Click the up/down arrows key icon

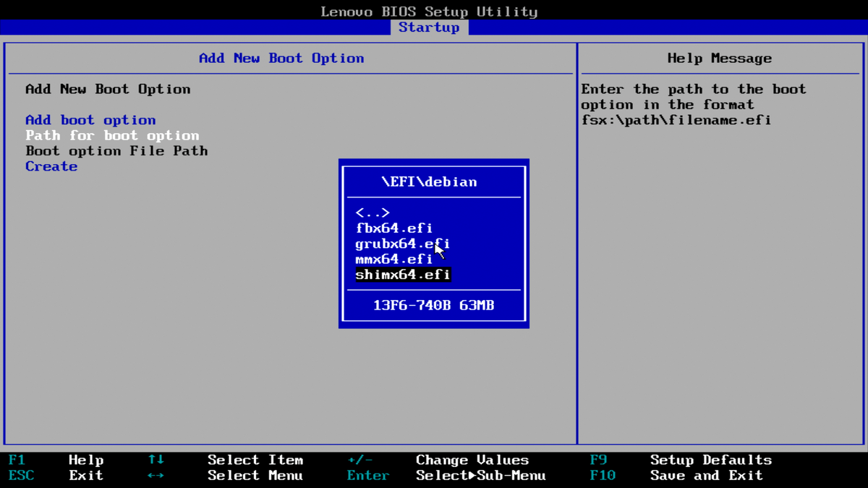tap(156, 460)
